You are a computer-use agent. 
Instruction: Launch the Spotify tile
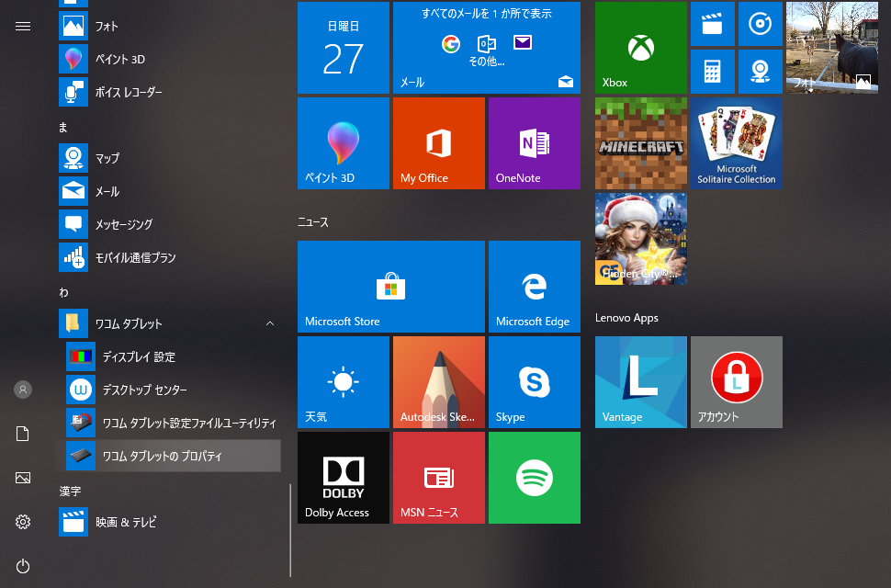tap(535, 477)
